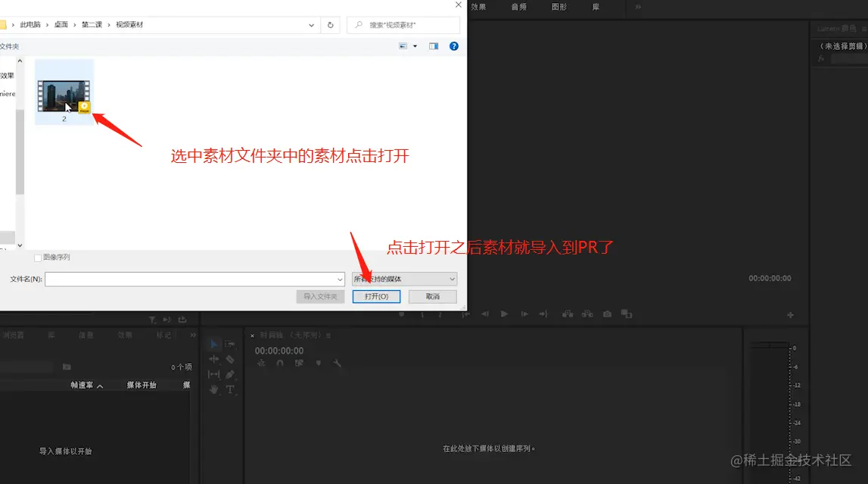Enable the image sequence checkbox
The height and width of the screenshot is (484, 868).
[38, 258]
